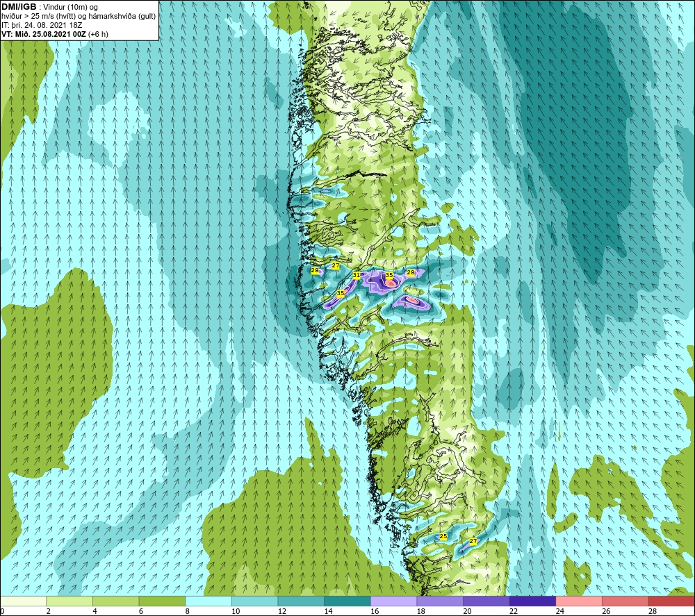The height and width of the screenshot is (616, 695).
Task: Click the scale number '28' on the bottom legend
Action: [653, 612]
